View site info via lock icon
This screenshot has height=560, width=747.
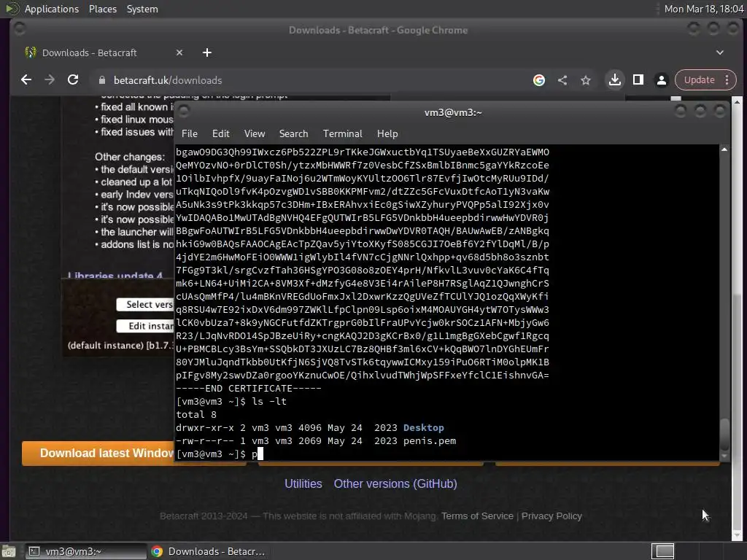[x=101, y=80]
